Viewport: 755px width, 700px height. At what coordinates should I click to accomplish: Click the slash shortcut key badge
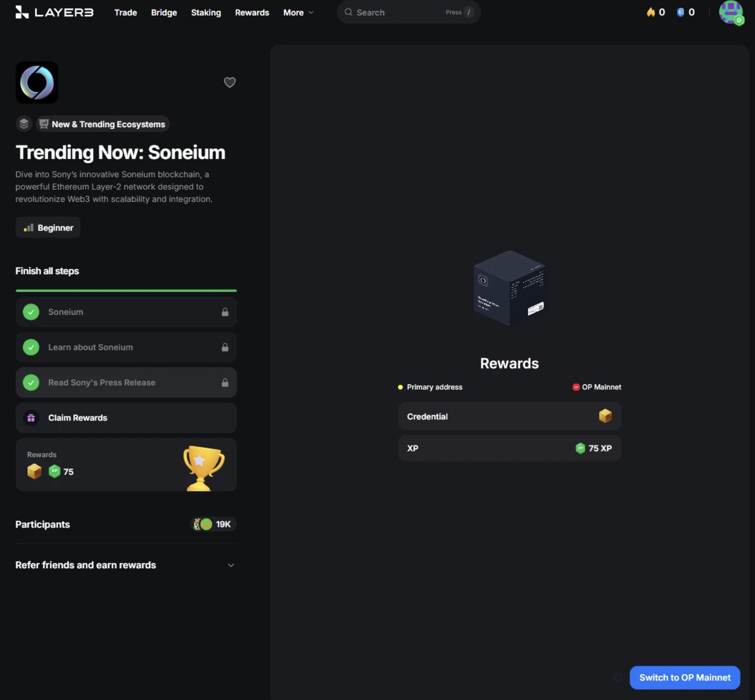click(x=469, y=12)
